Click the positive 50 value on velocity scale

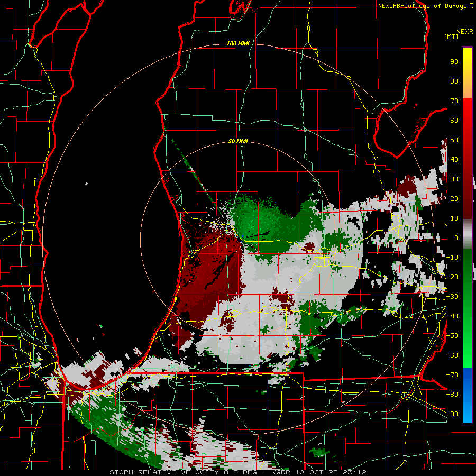(454, 140)
